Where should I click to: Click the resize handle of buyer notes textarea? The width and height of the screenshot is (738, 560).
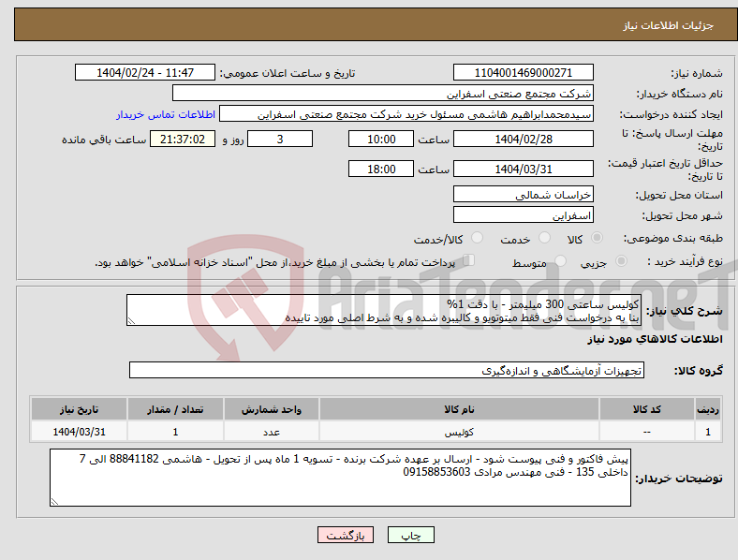pyautogui.click(x=54, y=502)
